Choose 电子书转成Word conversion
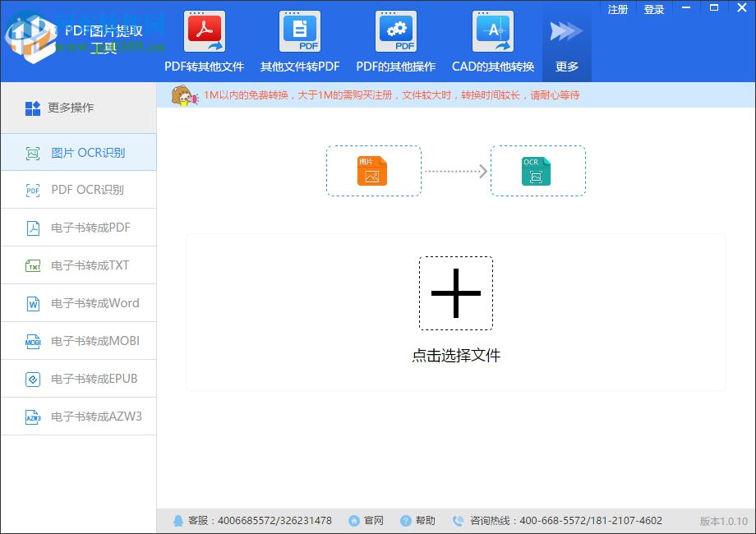Screen dimensions: 756x534 [x=78, y=303]
